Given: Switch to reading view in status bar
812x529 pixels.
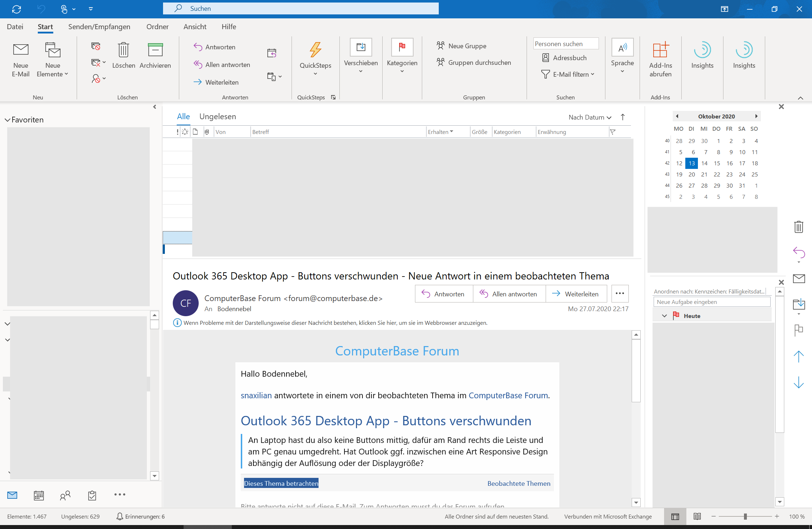Looking at the screenshot, I should pyautogui.click(x=697, y=517).
